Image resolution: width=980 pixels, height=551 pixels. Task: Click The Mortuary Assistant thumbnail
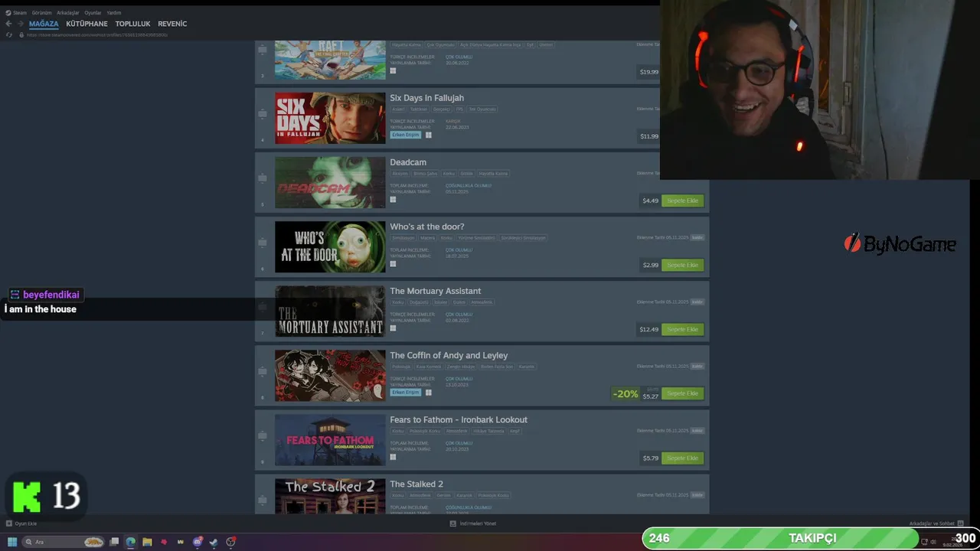(x=330, y=311)
